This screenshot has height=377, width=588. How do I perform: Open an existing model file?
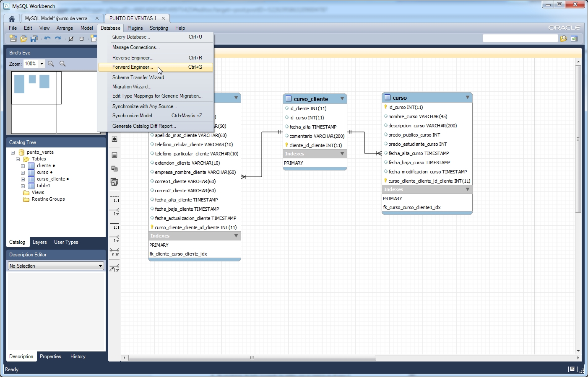[x=23, y=38]
